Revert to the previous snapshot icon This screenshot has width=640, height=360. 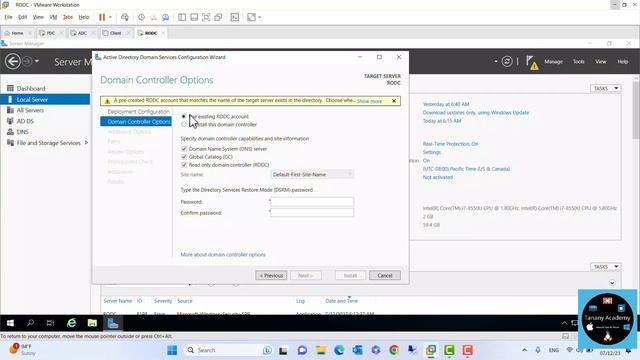[x=153, y=17]
